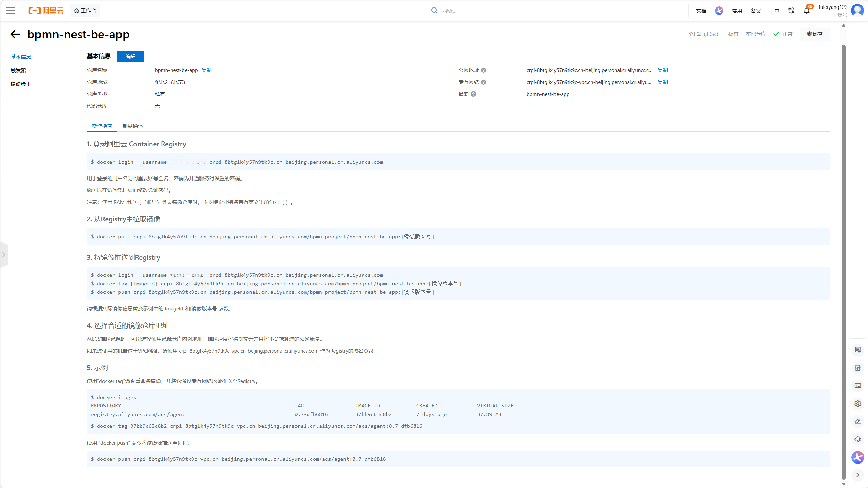The image size is (868, 488).
Task: Click the first docker login command
Action: click(x=237, y=162)
